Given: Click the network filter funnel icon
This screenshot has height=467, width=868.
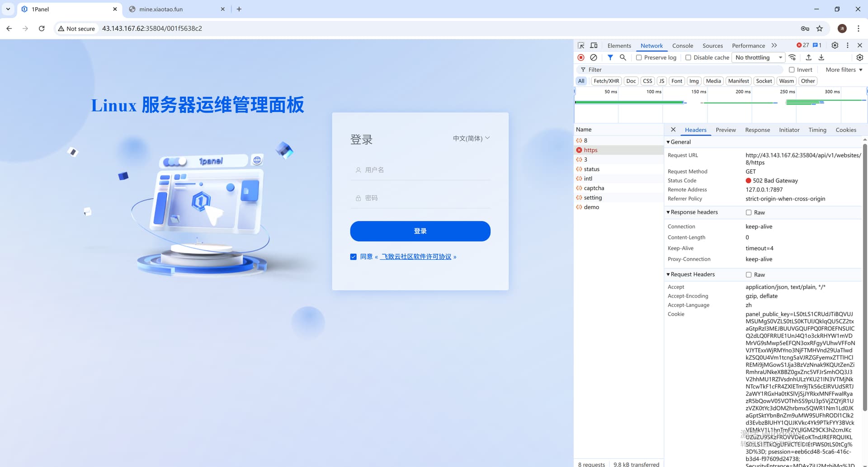Looking at the screenshot, I should point(610,57).
